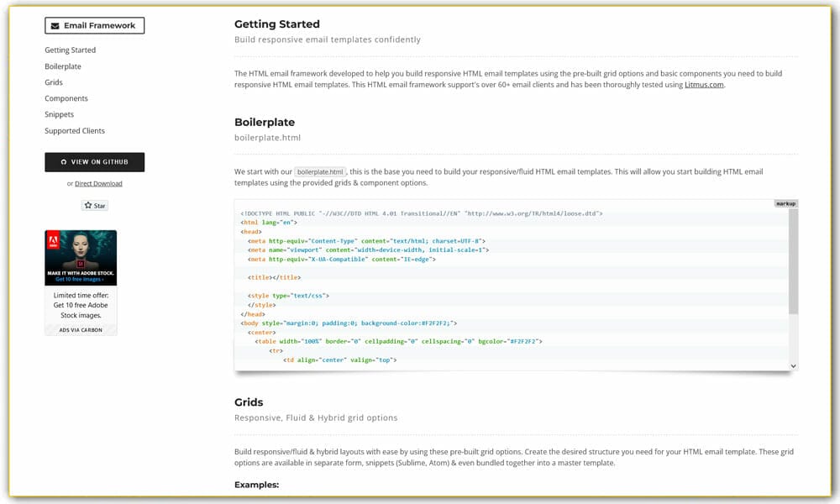View Supported Clients from the sidebar
The image size is (840, 504).
click(74, 130)
